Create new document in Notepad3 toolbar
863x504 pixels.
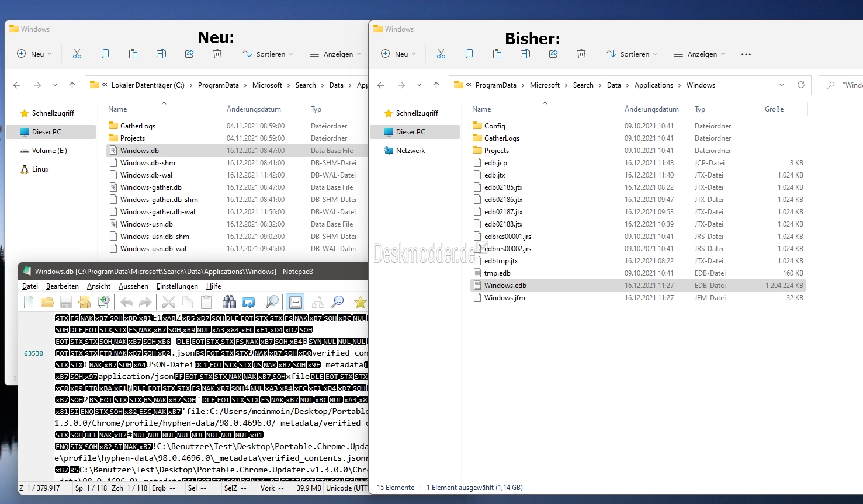[x=29, y=302]
